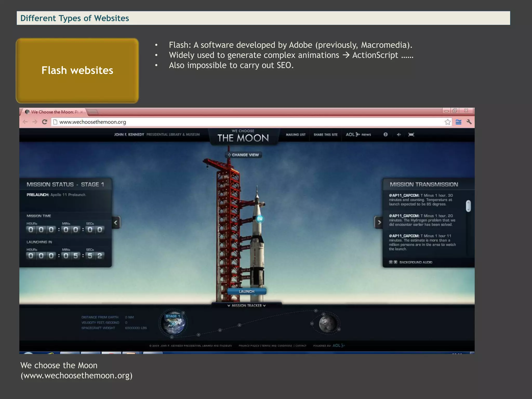Reload the page with the refresh icon
532x399 pixels.
(45, 122)
